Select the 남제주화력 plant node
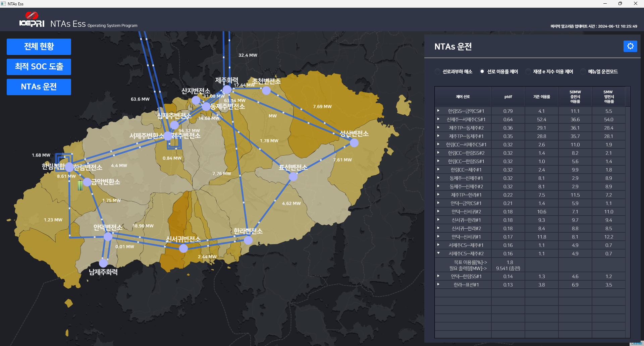This screenshot has height=346, width=644. click(x=103, y=263)
